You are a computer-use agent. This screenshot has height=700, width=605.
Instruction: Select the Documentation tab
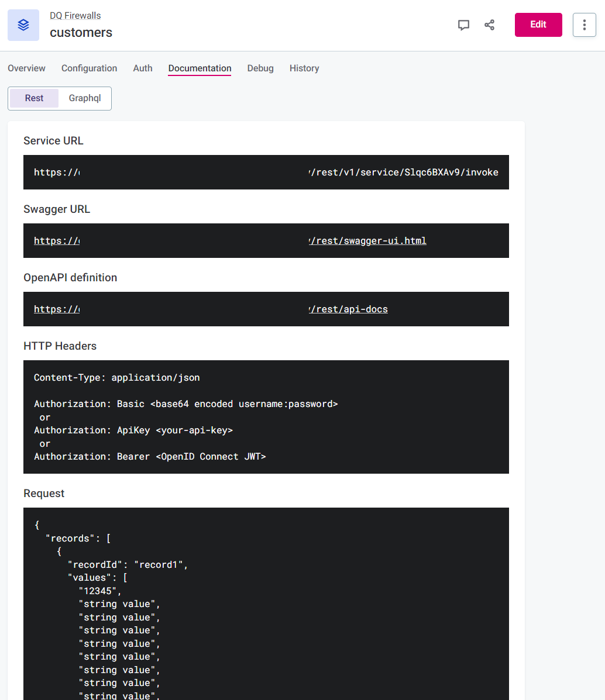click(199, 68)
